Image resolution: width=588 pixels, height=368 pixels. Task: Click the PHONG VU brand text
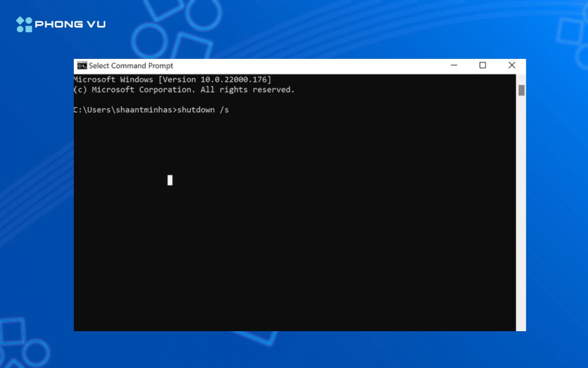pos(70,25)
